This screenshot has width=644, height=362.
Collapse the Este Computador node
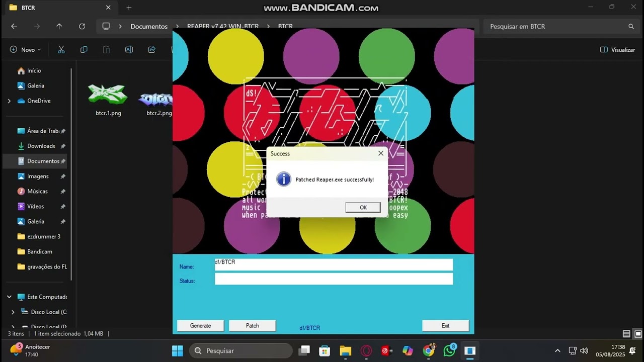pyautogui.click(x=9, y=297)
